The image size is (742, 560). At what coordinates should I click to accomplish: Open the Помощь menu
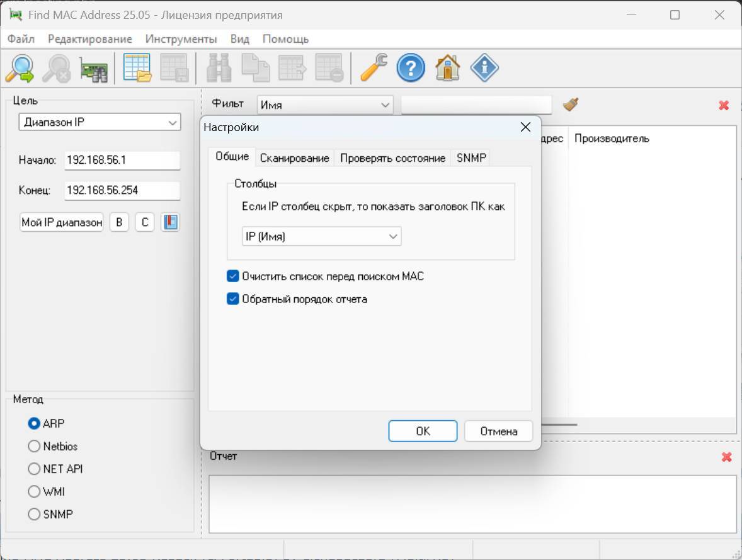285,39
